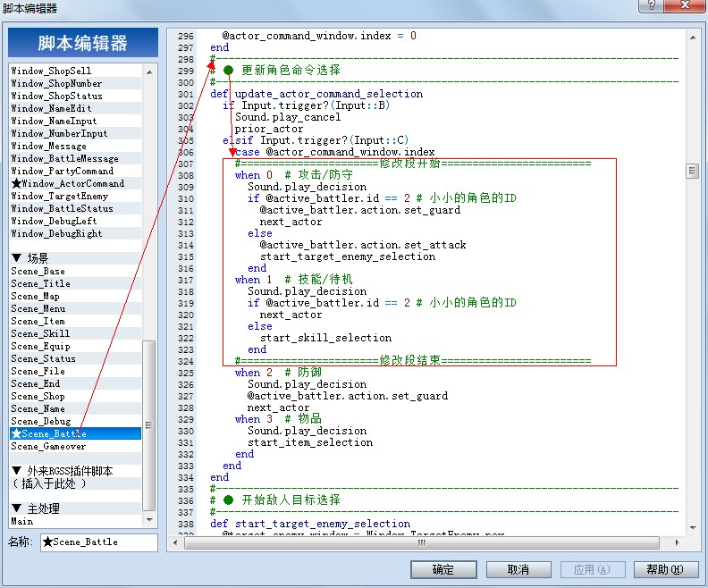Click in the 名称 script name field
The height and width of the screenshot is (588, 708).
99,542
